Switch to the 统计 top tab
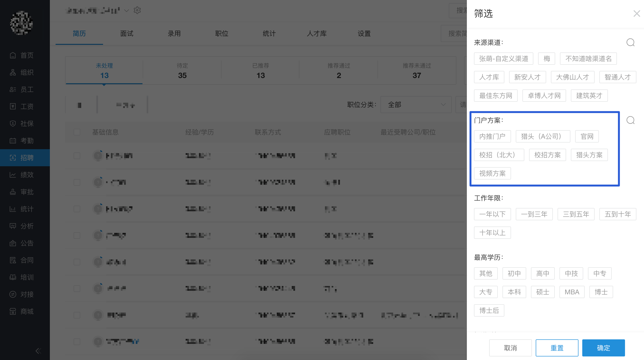Image resolution: width=644 pixels, height=360 pixels. pyautogui.click(x=269, y=33)
